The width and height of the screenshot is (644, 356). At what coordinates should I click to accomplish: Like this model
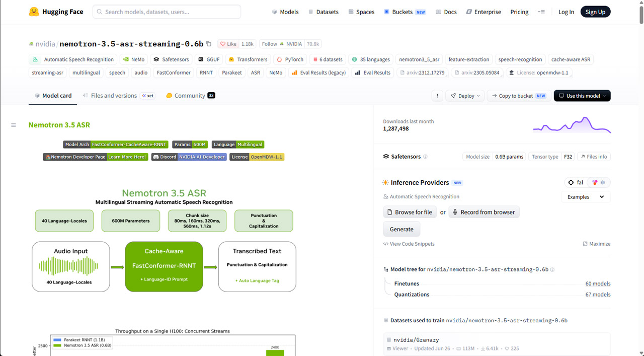tap(228, 44)
